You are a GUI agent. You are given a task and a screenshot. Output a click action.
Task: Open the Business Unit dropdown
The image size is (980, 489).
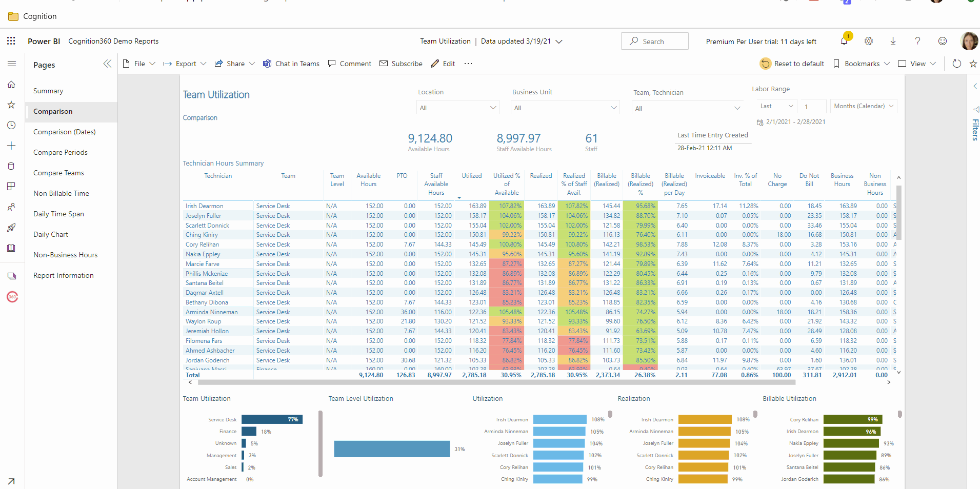[565, 108]
